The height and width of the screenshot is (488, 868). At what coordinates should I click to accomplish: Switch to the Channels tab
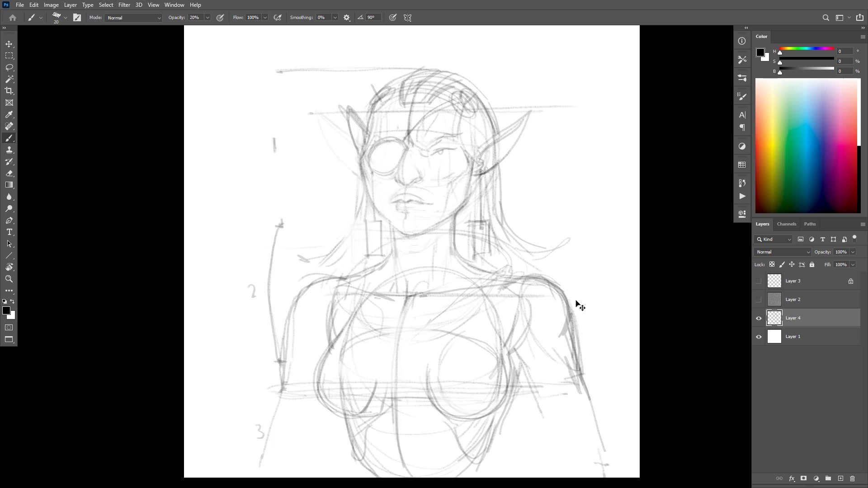pyautogui.click(x=786, y=224)
